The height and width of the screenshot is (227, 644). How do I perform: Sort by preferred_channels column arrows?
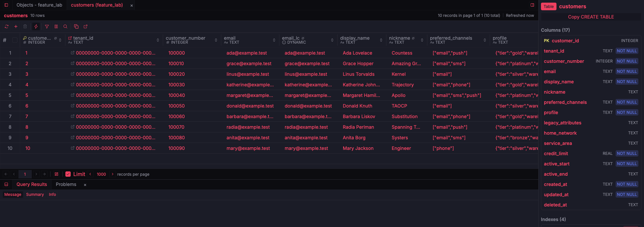coord(485,40)
